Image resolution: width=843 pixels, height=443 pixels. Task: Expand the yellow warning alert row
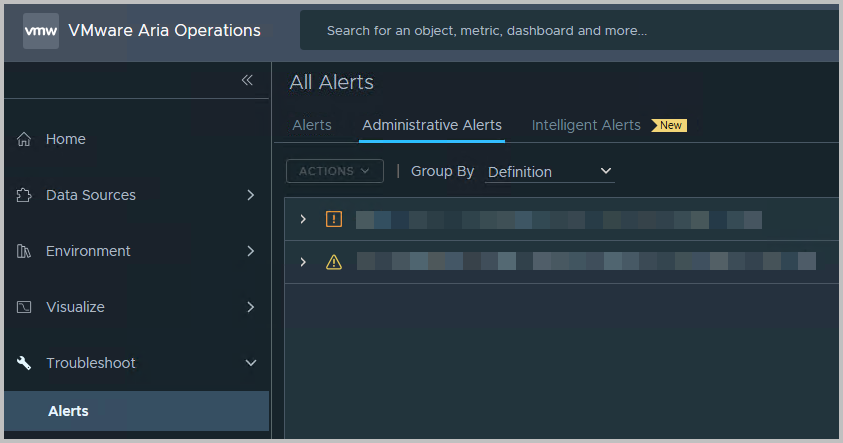(303, 262)
